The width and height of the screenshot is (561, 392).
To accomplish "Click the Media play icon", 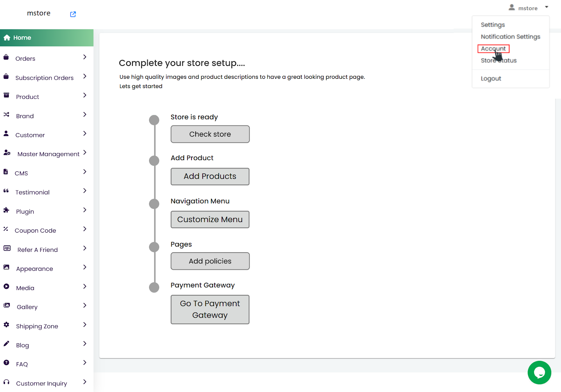I will click(6, 287).
